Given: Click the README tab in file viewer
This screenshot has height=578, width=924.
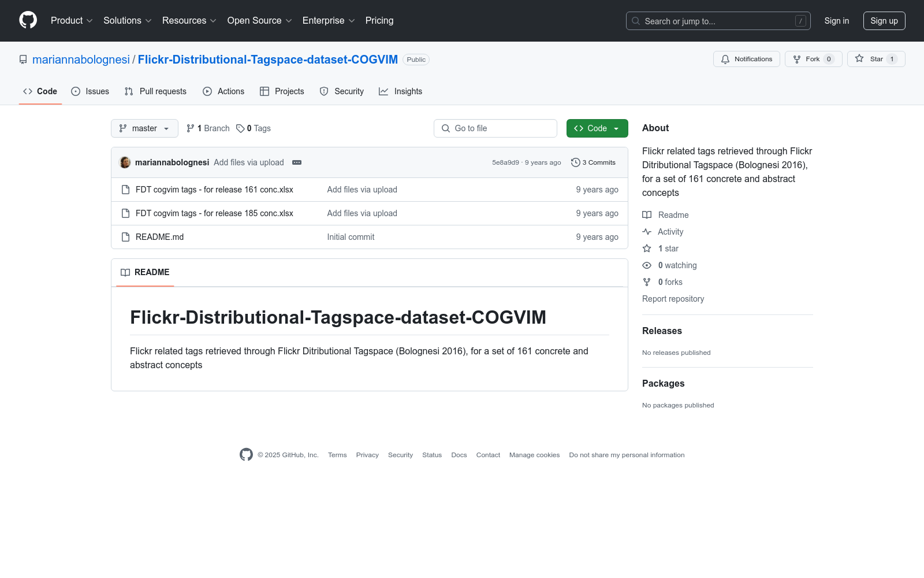Looking at the screenshot, I should [145, 272].
